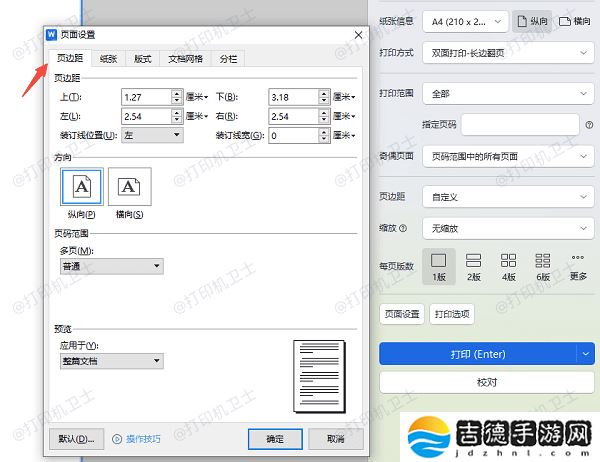Click the WPS Writer W icon in the title bar
The width and height of the screenshot is (600, 462).
click(51, 34)
